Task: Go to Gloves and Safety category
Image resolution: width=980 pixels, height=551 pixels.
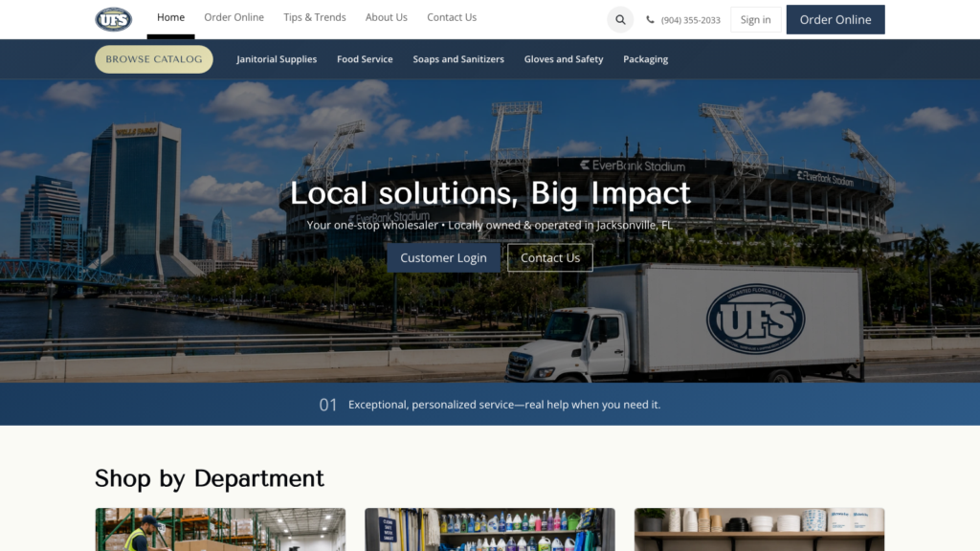Action: (563, 59)
